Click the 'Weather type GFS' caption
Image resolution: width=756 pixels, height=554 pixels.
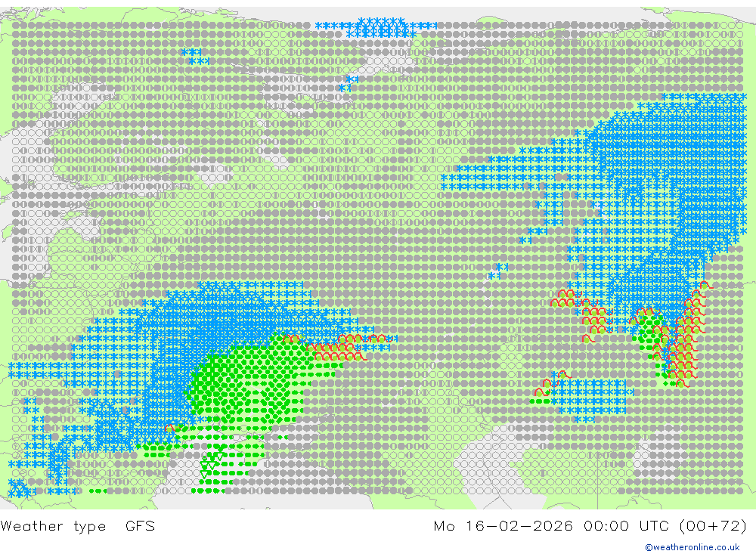(x=78, y=525)
